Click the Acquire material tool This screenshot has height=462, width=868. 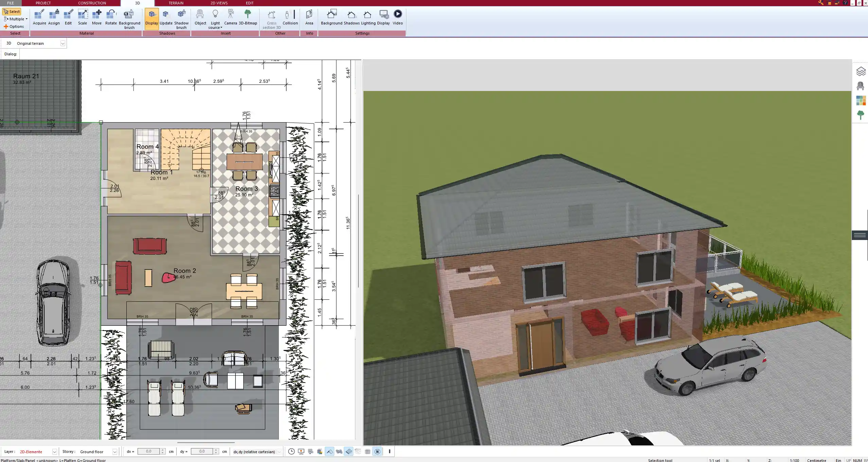pyautogui.click(x=39, y=17)
